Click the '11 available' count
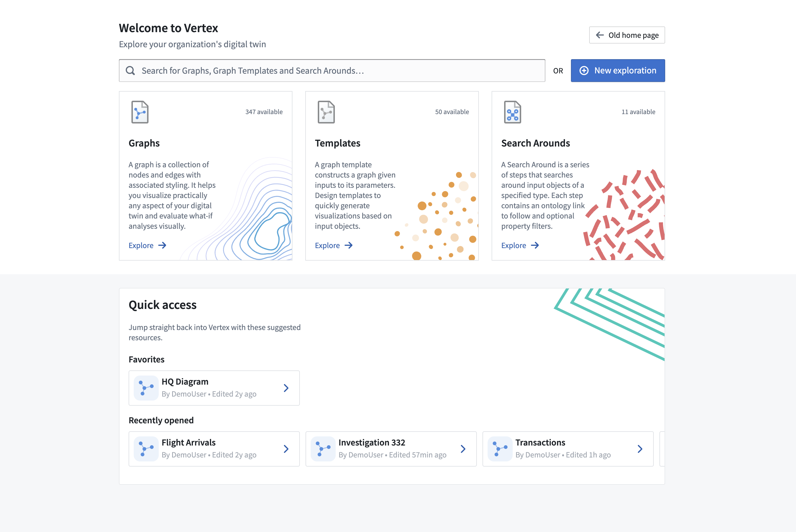Viewport: 796px width, 532px height. [638, 112]
